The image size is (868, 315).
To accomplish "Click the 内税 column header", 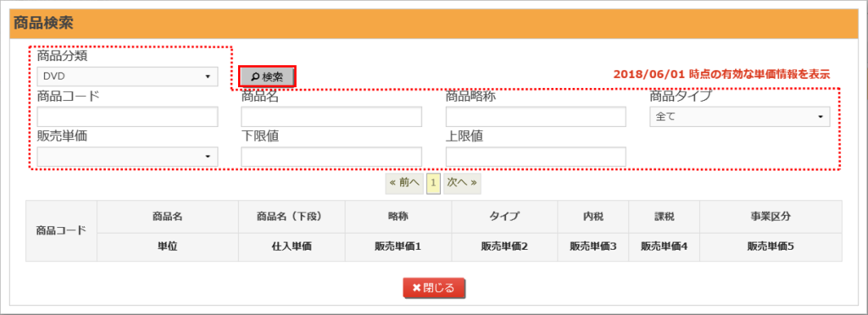I will [593, 217].
